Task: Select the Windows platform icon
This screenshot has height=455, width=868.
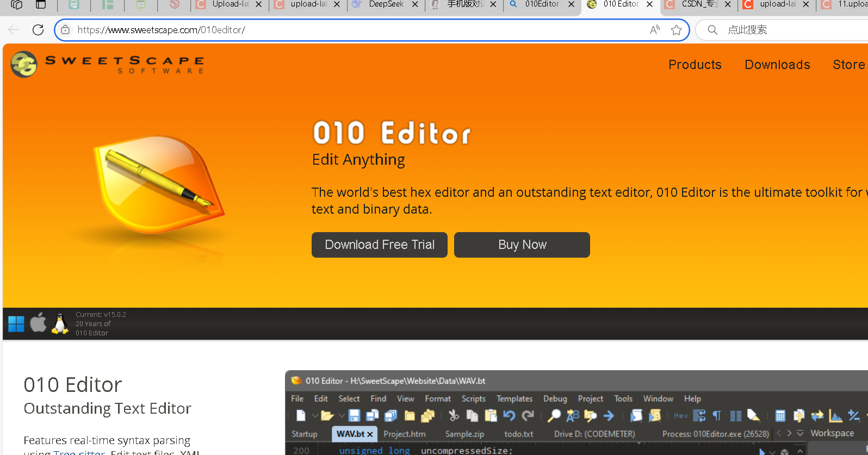Action: (16, 323)
